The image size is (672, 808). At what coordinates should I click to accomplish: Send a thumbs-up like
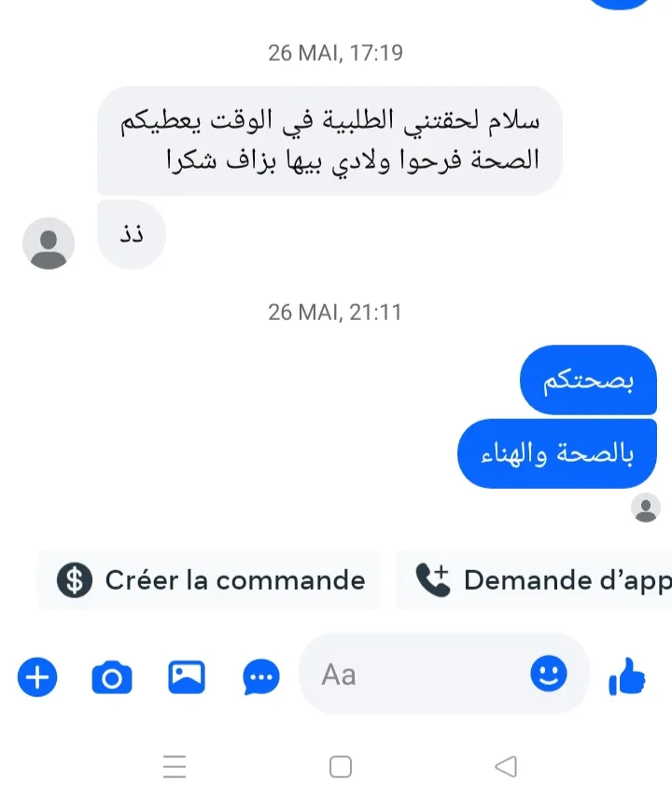(x=626, y=676)
